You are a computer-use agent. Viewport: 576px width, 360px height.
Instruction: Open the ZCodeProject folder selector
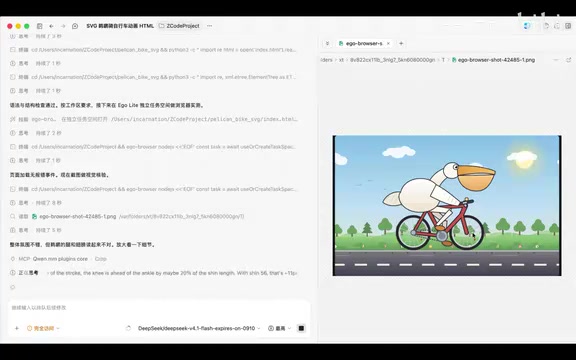179,26
